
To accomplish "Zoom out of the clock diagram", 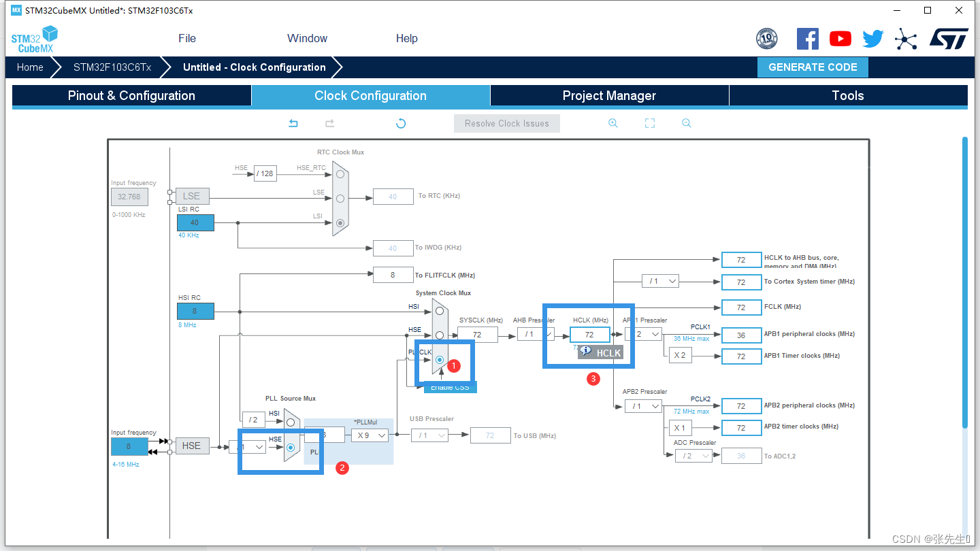I will click(x=687, y=123).
